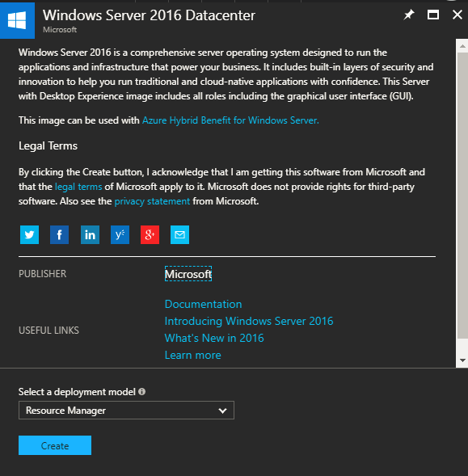Click the Create button
Screen dimensions: 468x476
(55, 445)
